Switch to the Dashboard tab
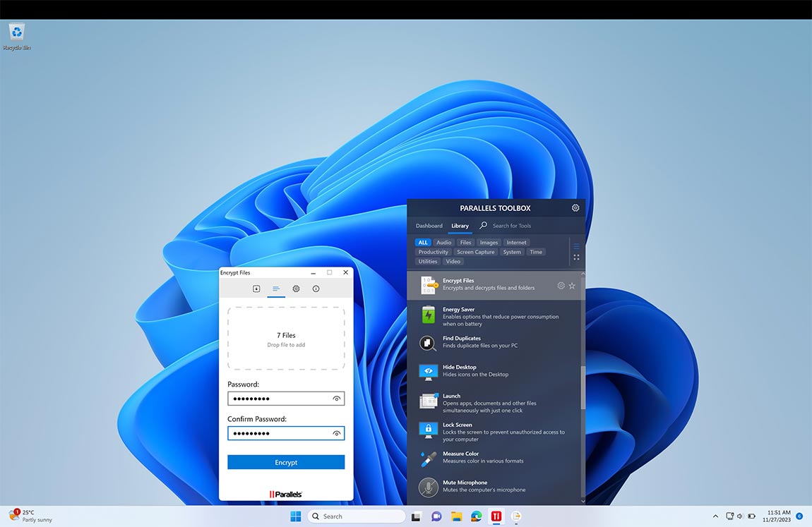Screen dimensions: 812x527 (429, 226)
